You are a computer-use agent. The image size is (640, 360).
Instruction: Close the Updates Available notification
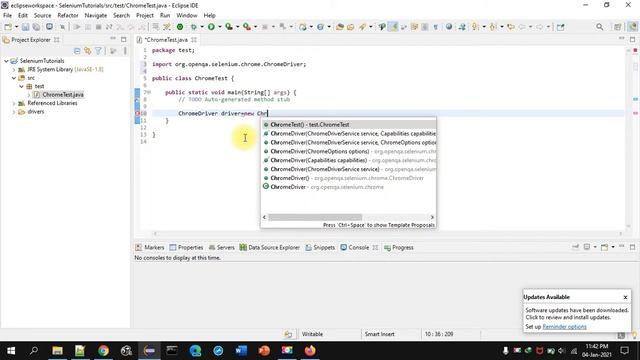(625, 297)
